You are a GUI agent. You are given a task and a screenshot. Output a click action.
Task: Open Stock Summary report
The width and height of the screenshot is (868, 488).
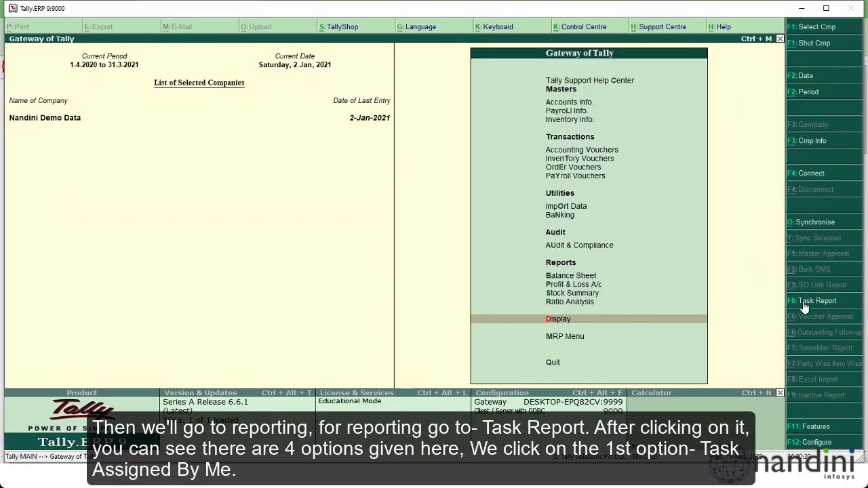point(572,293)
